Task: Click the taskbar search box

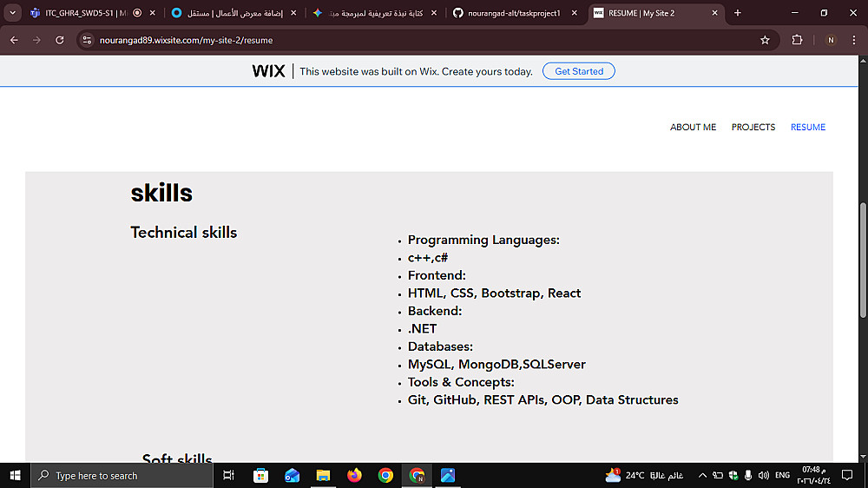Action: click(x=122, y=475)
